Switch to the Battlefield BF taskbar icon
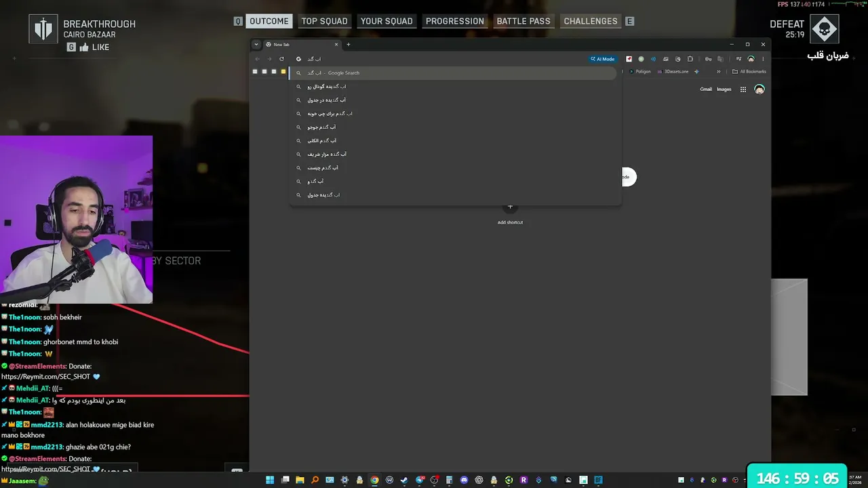The width and height of the screenshot is (868, 488). [x=598, y=481]
